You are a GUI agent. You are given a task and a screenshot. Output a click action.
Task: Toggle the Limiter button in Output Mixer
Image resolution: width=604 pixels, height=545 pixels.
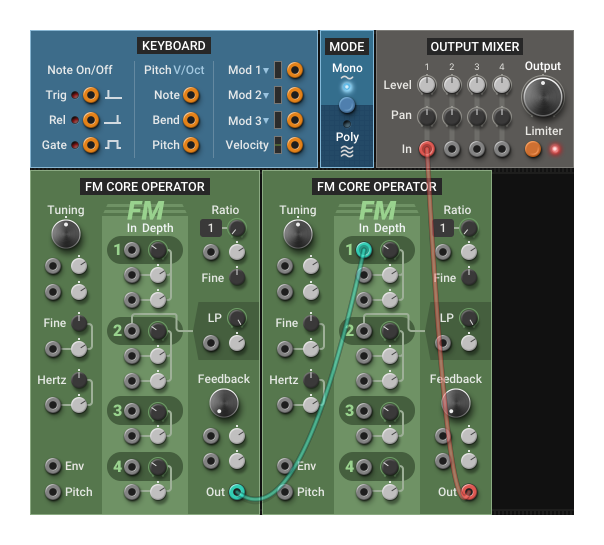click(533, 149)
